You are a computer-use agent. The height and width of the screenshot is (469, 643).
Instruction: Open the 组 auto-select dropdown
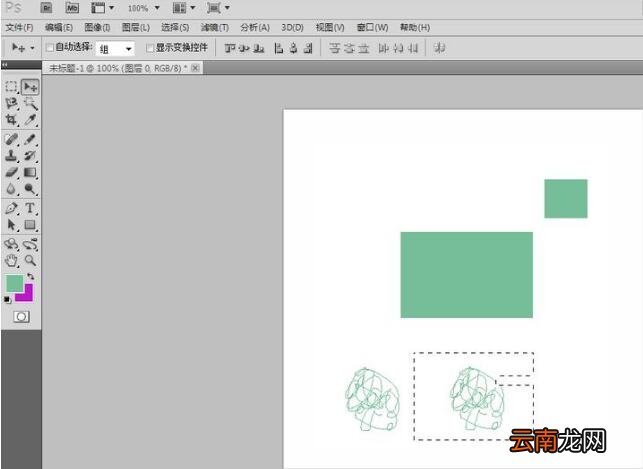coord(115,49)
